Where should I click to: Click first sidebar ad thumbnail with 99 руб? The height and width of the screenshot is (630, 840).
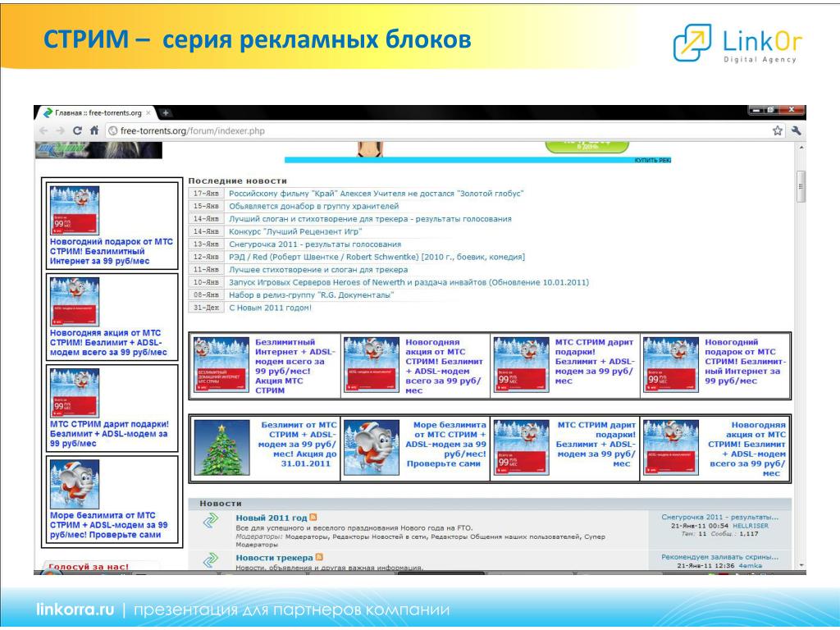click(75, 211)
